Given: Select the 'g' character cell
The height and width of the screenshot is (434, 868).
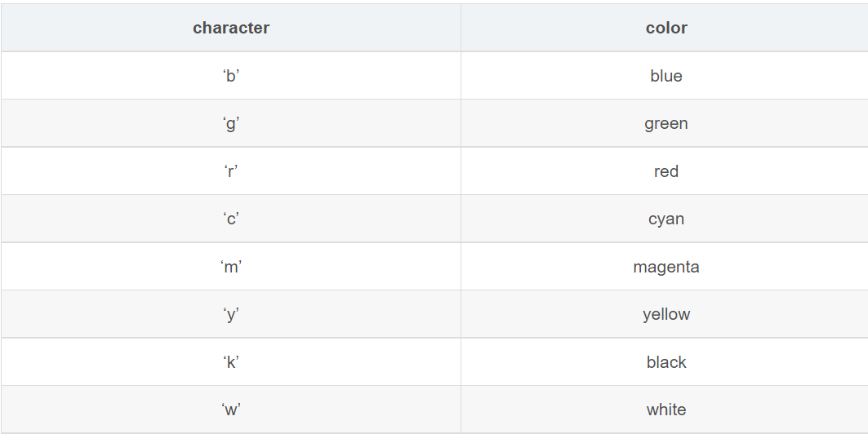Looking at the screenshot, I should point(231,123).
